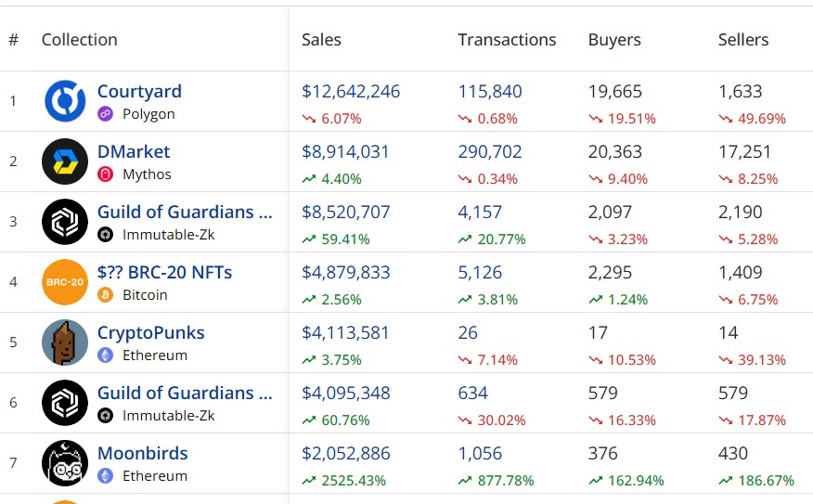
Task: Sort by the Sellers column header
Action: click(x=743, y=40)
